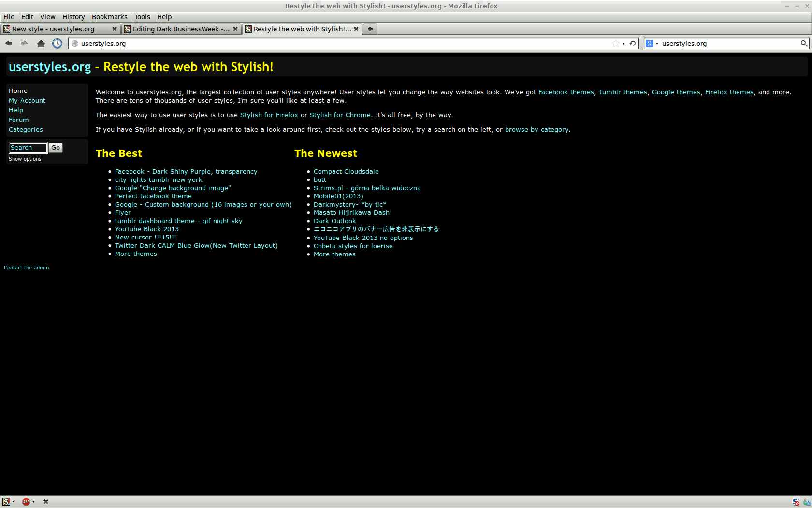Open the Edit menu
This screenshot has height=508, width=812.
click(27, 17)
